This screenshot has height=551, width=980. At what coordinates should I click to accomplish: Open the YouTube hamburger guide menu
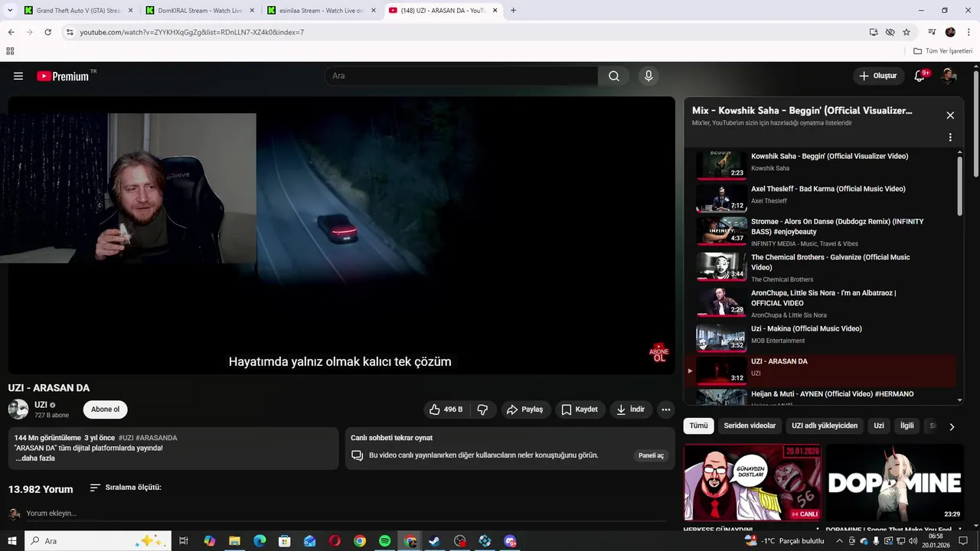[18, 76]
